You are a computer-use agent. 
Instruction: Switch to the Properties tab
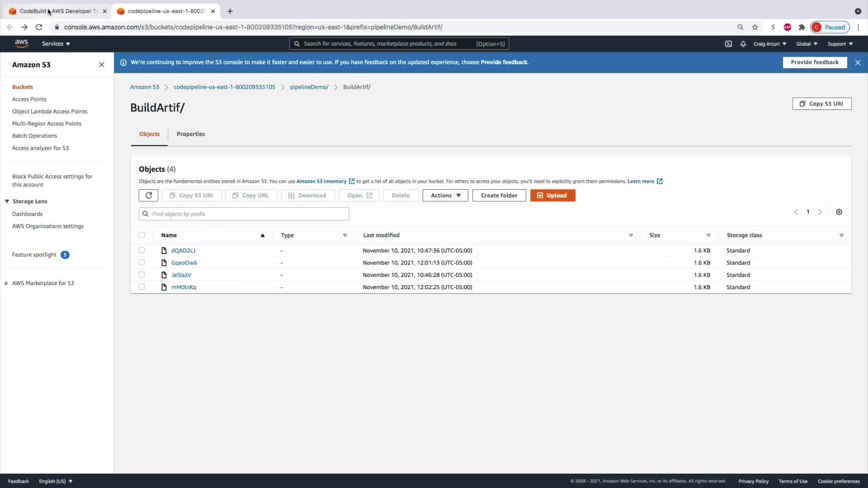click(x=191, y=134)
